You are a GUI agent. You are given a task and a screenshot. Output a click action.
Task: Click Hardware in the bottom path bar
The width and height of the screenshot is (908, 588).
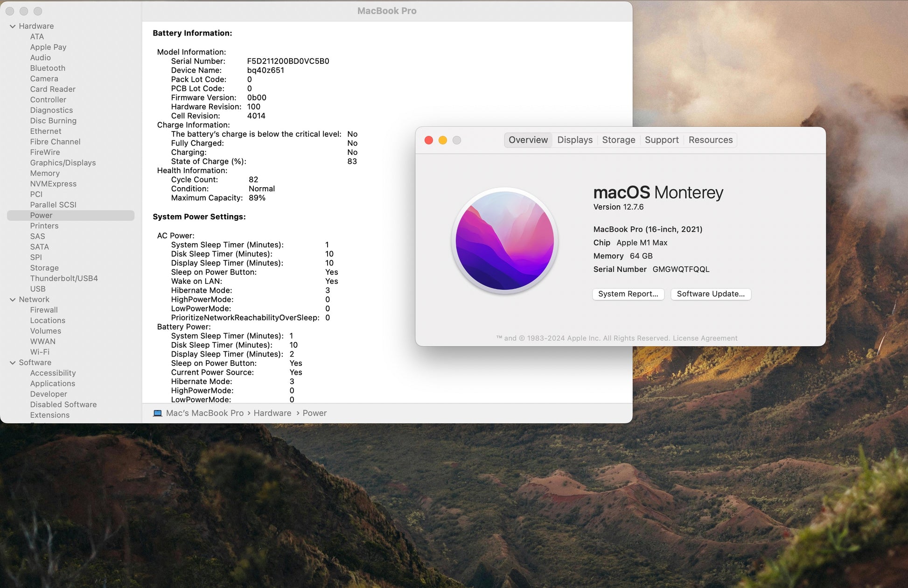[x=272, y=413]
